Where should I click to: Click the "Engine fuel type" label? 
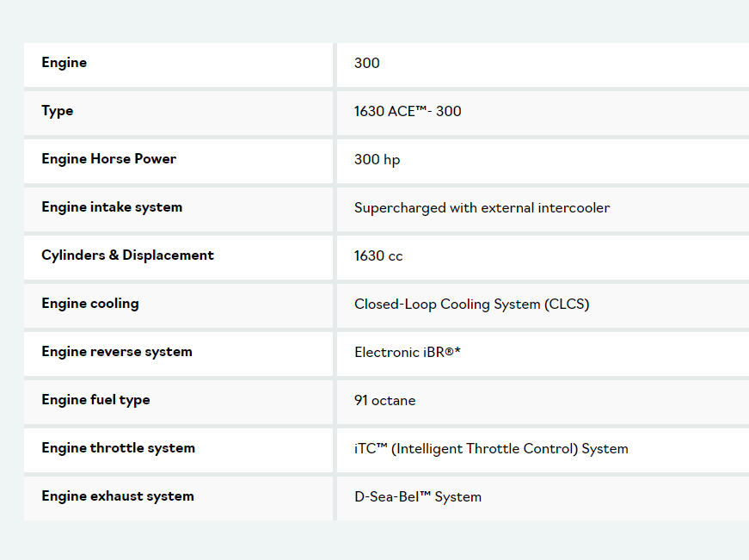coord(95,400)
